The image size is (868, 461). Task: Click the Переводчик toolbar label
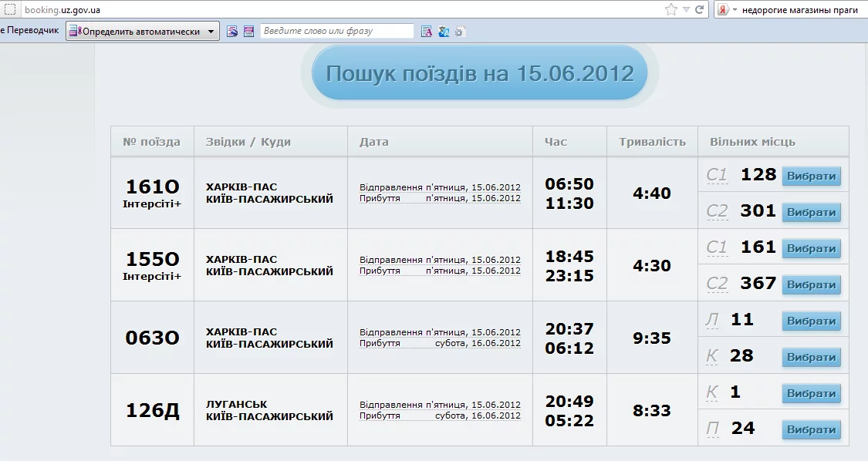32,30
